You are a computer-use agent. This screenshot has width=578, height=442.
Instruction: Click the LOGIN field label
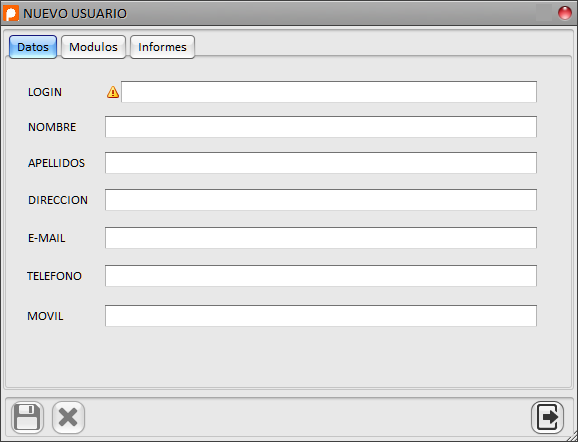point(45,92)
